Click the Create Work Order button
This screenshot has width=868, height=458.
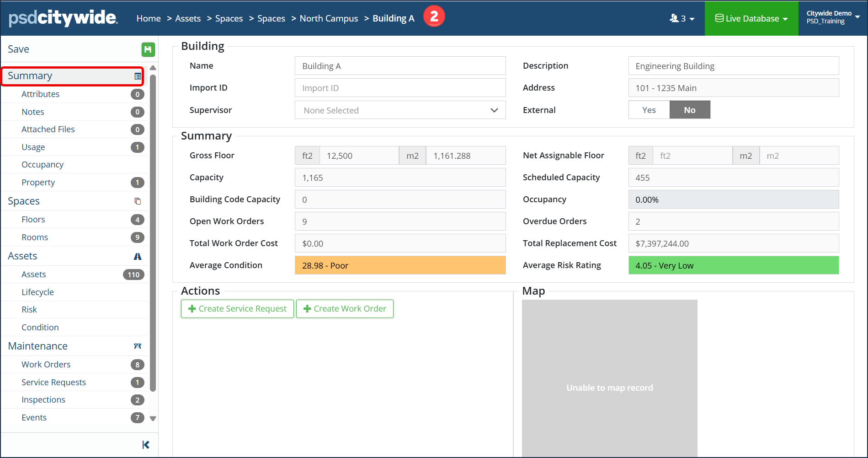[345, 309]
